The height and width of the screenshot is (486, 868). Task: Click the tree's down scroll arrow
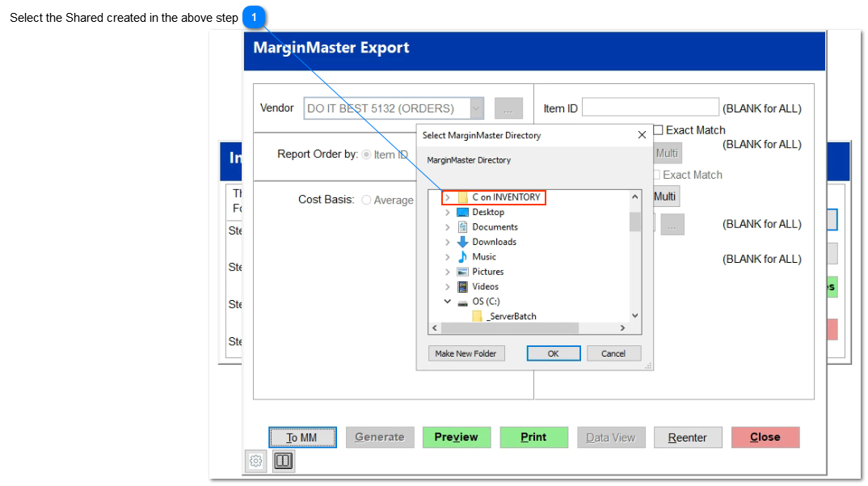(x=635, y=315)
